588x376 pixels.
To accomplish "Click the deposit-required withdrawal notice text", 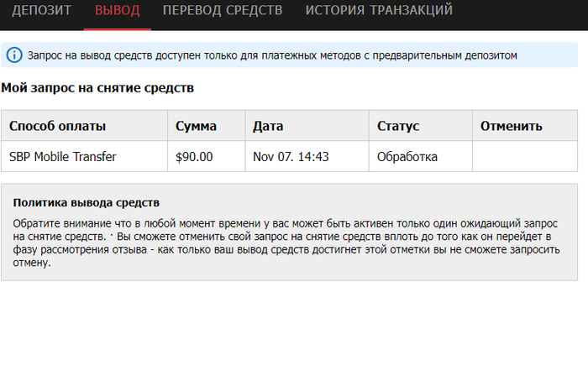I will [x=272, y=55].
